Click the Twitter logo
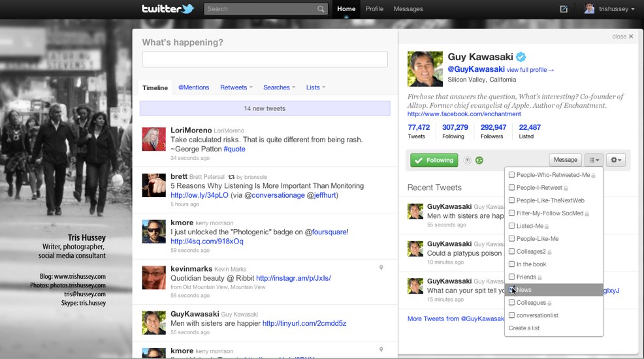644x359 pixels. (x=168, y=8)
